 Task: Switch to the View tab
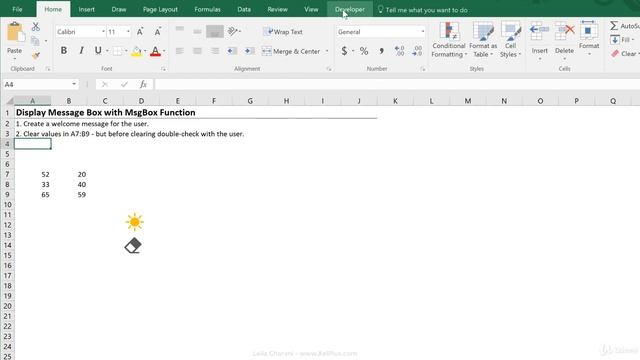(x=311, y=9)
